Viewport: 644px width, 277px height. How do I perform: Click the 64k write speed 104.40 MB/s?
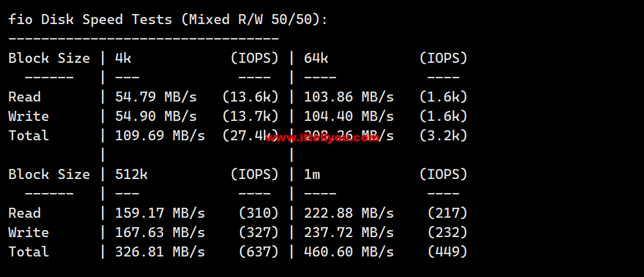click(x=349, y=116)
